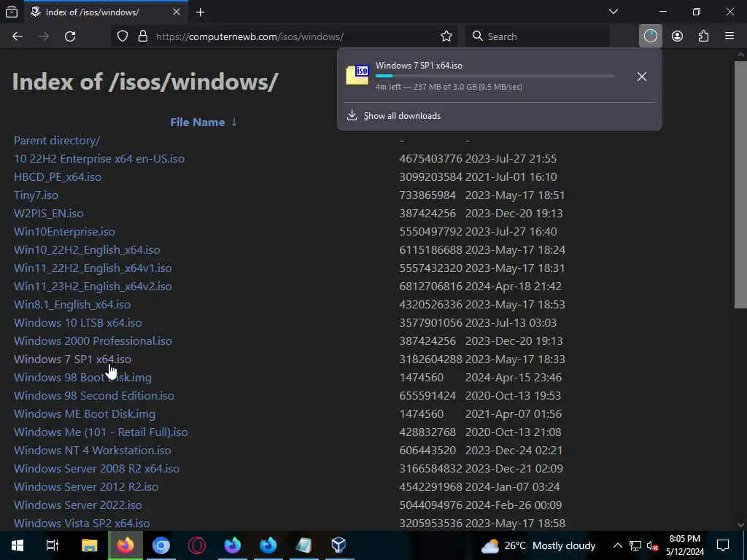Image resolution: width=747 pixels, height=560 pixels.
Task: Click the Windows 7 SP1 x64.iso link
Action: [72, 359]
